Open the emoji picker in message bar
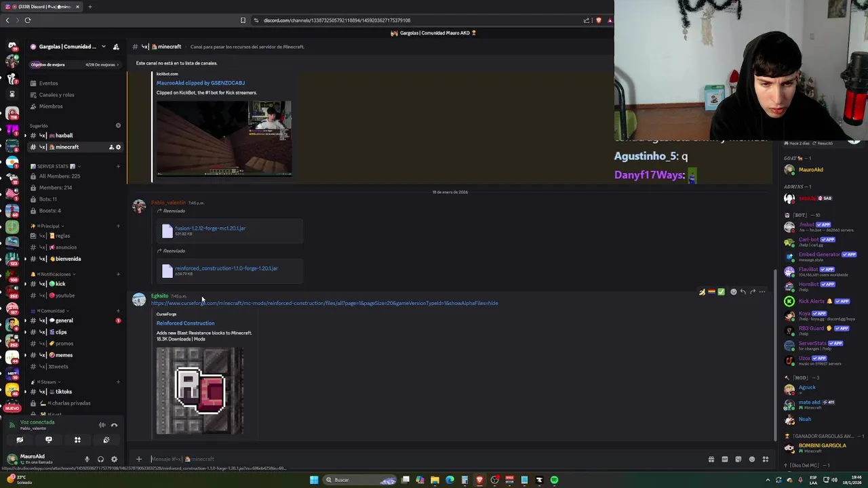868x488 pixels. pyautogui.click(x=751, y=459)
